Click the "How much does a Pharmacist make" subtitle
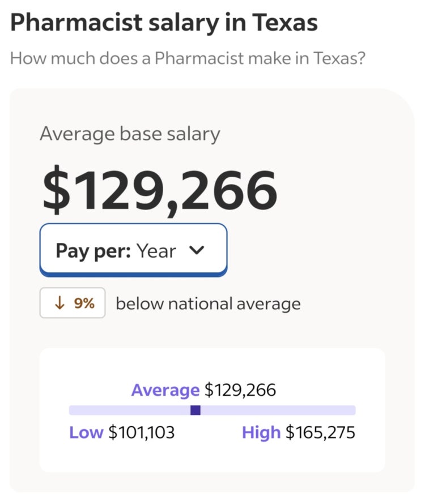 coord(187,58)
